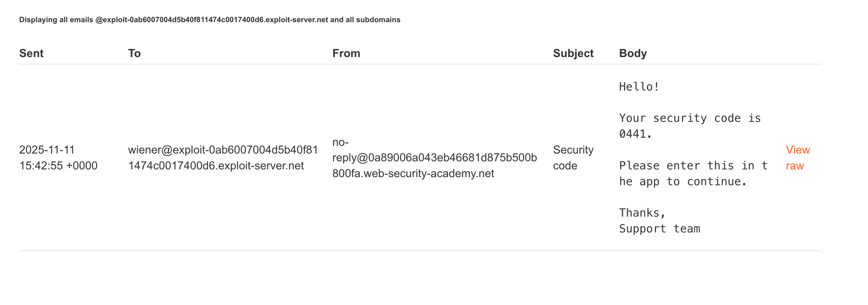This screenshot has height=305, width=868.
Task: Select the "Your security code is" line
Action: (x=689, y=118)
